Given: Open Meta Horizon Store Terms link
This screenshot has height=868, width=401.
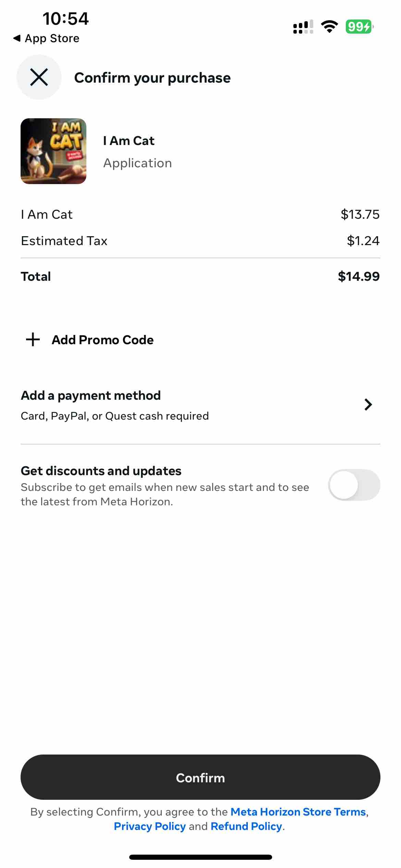Looking at the screenshot, I should point(298,812).
